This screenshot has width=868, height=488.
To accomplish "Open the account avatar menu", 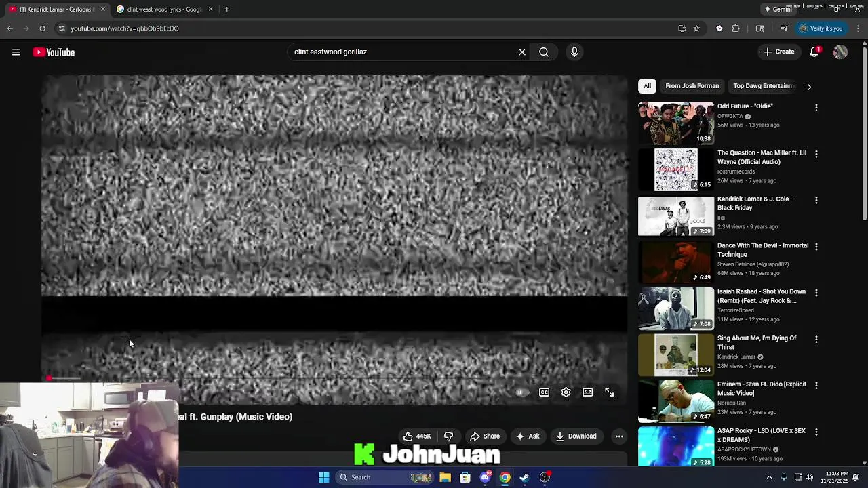I will click(x=840, y=52).
